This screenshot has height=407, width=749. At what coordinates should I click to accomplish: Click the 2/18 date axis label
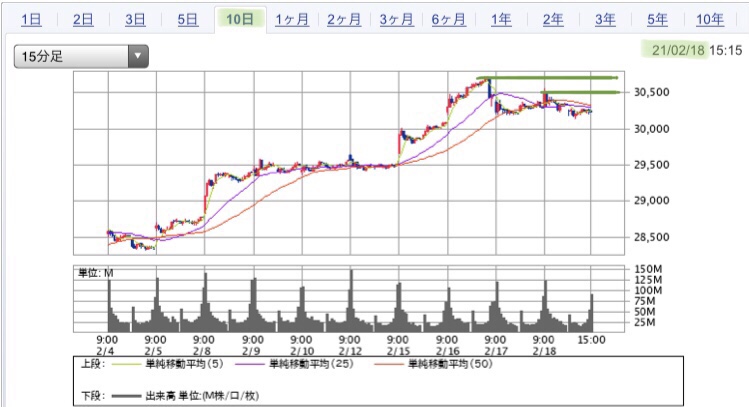[545, 352]
